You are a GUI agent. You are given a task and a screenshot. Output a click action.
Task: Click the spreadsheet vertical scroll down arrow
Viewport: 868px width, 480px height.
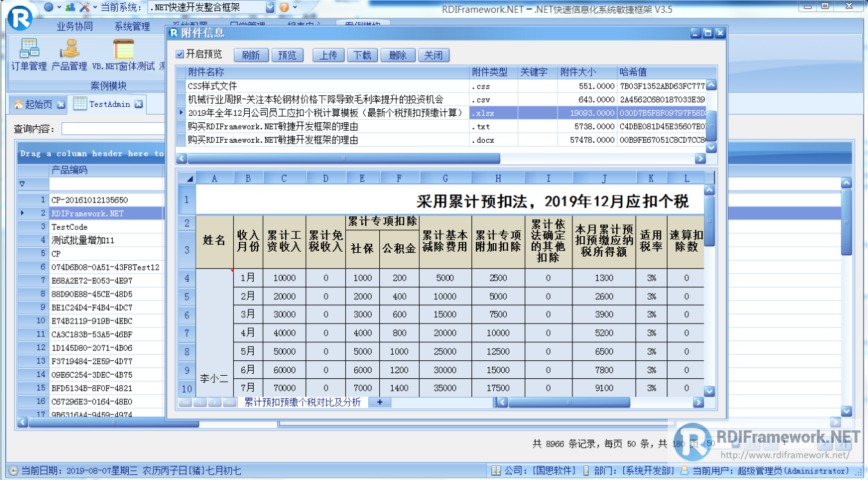coord(710,391)
